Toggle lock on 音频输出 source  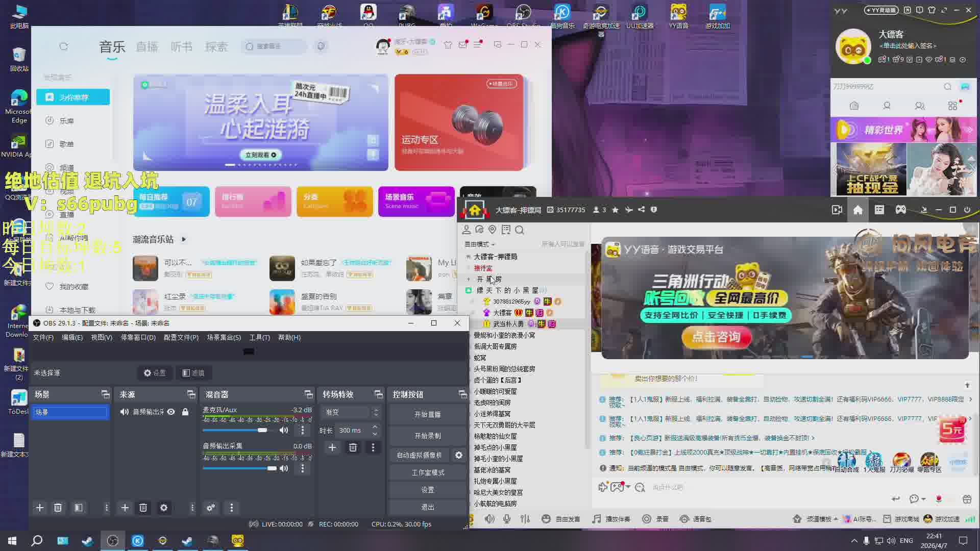(x=185, y=412)
